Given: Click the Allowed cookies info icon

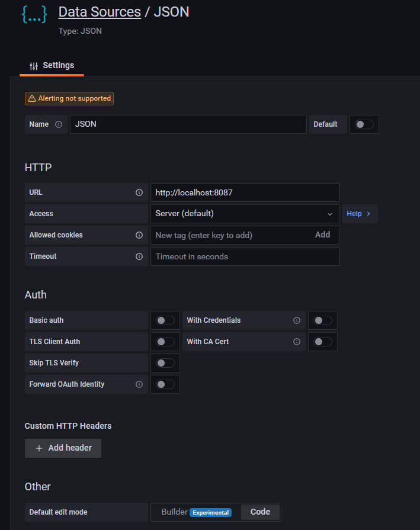Looking at the screenshot, I should point(139,235).
